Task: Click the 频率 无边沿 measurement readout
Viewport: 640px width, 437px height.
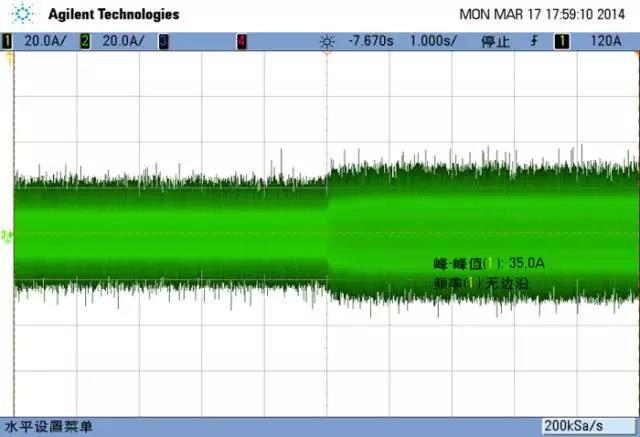Action: click(x=481, y=284)
